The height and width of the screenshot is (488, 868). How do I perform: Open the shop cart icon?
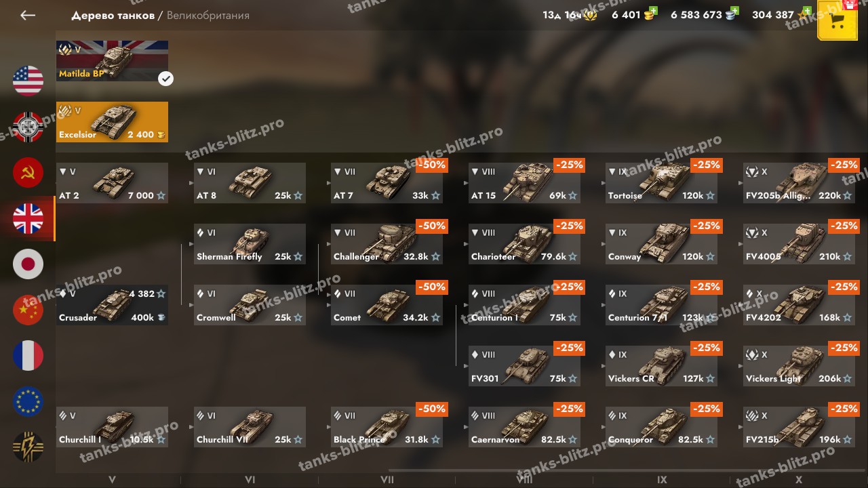point(837,20)
